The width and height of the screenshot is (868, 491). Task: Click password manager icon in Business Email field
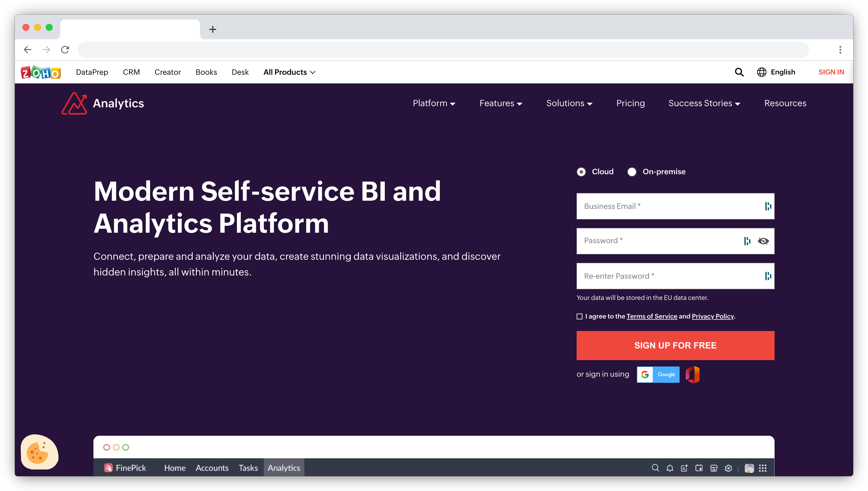[x=768, y=206]
